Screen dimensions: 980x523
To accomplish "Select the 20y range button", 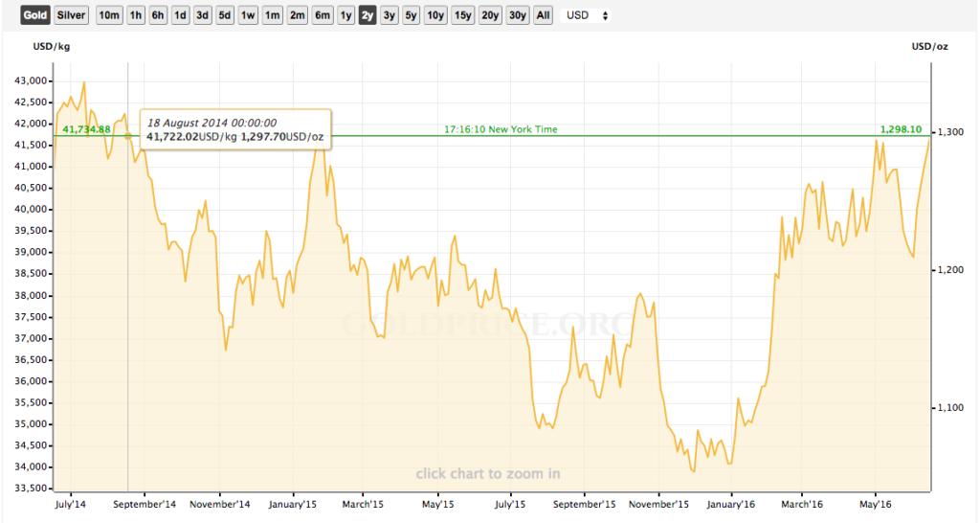I will click(x=490, y=15).
